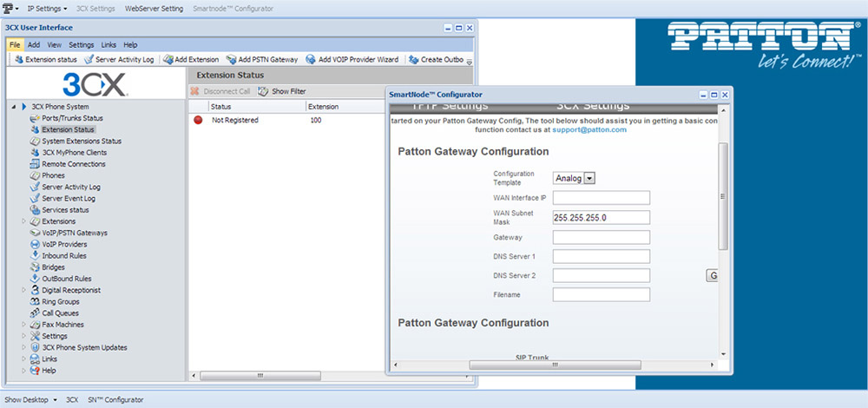
Task: Launch Add VOIP Provider Wizard
Action: 352,59
